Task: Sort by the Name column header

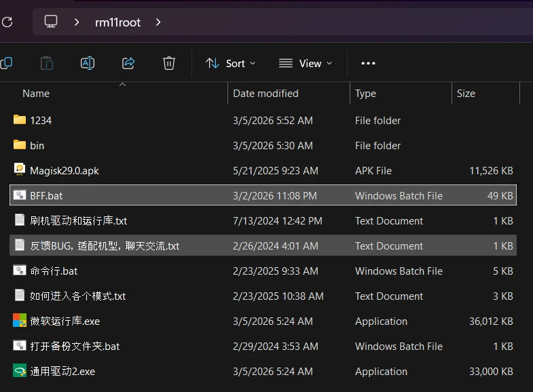Action: [36, 94]
